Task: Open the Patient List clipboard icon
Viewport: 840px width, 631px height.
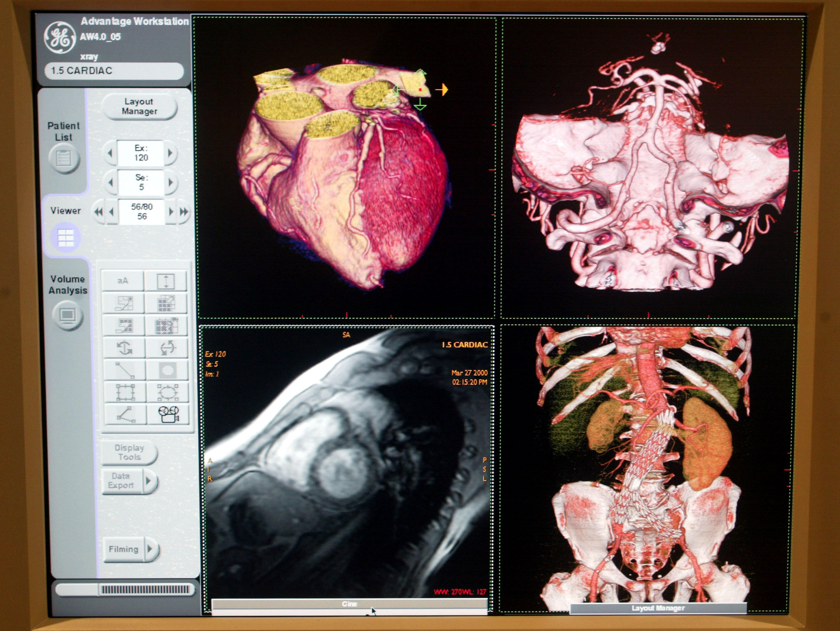Action: tap(64, 158)
